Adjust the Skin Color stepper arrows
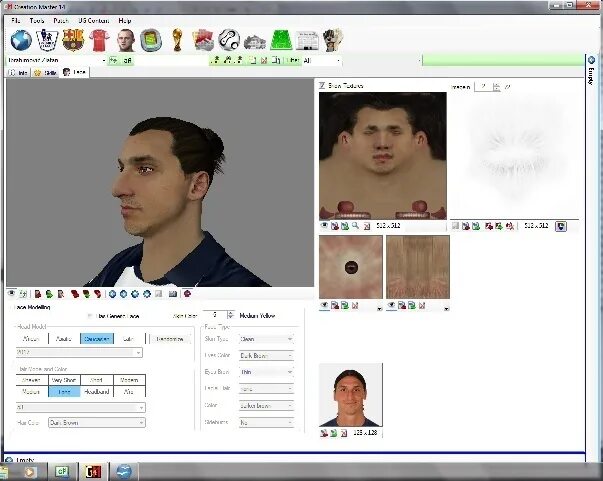 tap(230, 315)
